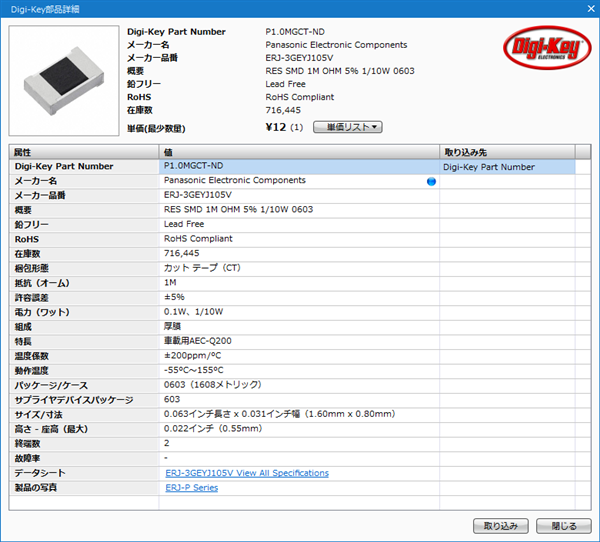Select the Panasonic Electronic Components table cell
This screenshot has width=600, height=542.
tap(299, 181)
